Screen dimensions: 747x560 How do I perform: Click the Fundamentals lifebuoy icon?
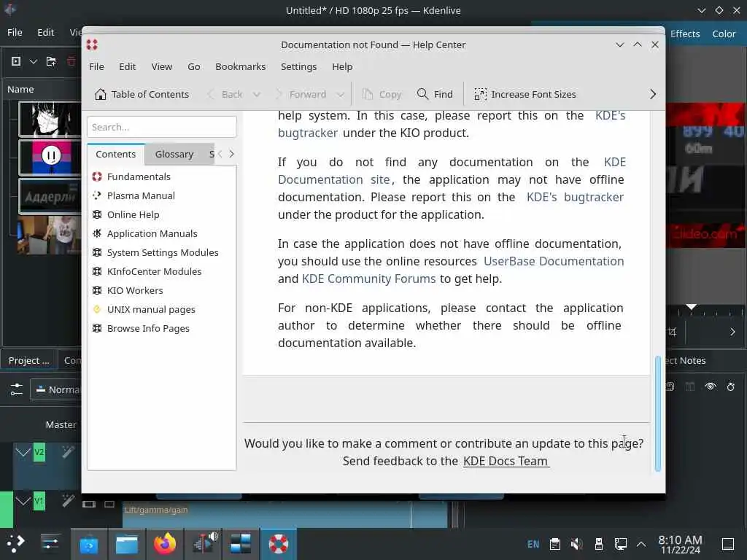pyautogui.click(x=97, y=176)
